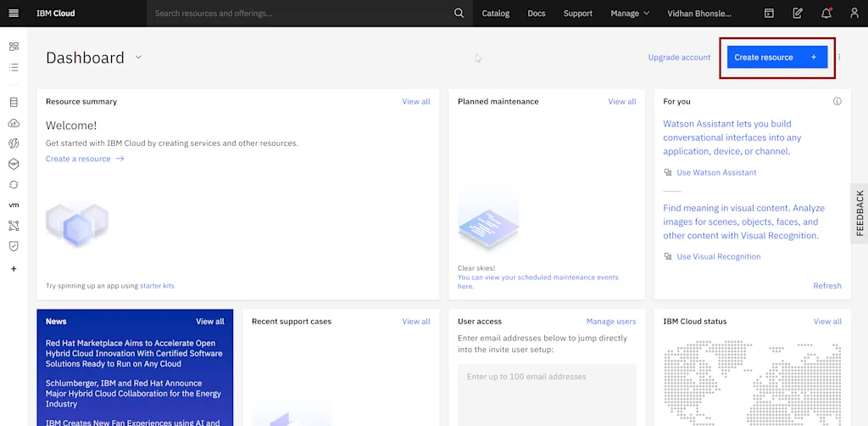Screen dimensions: 868x426
Task: Open the Schlumberger, IBM and Red Hat article
Action: point(133,393)
